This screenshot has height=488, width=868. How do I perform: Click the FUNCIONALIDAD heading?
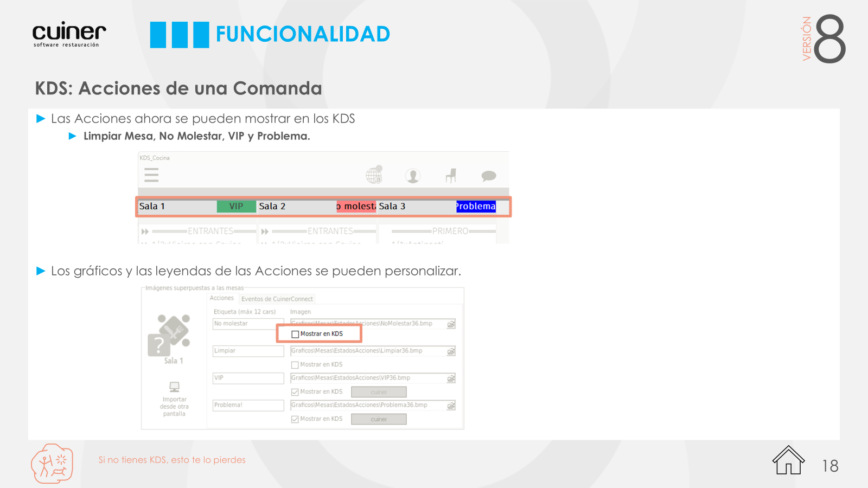tap(303, 34)
